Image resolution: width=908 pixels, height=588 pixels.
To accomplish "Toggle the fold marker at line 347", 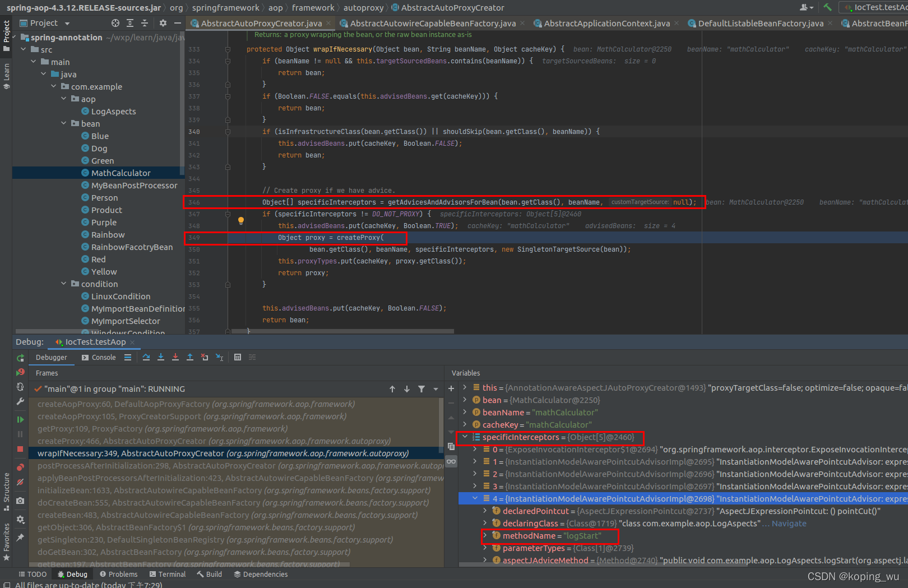I will click(228, 214).
